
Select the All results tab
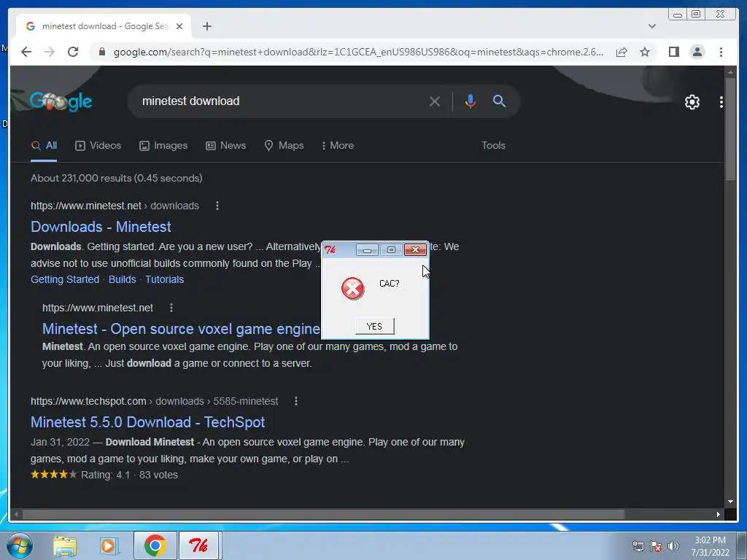[x=44, y=146]
